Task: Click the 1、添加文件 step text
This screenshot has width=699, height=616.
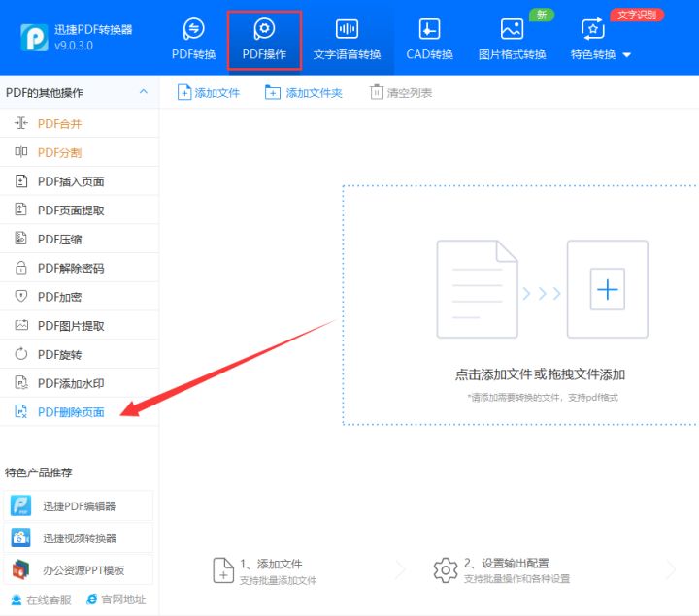Action: point(271,564)
